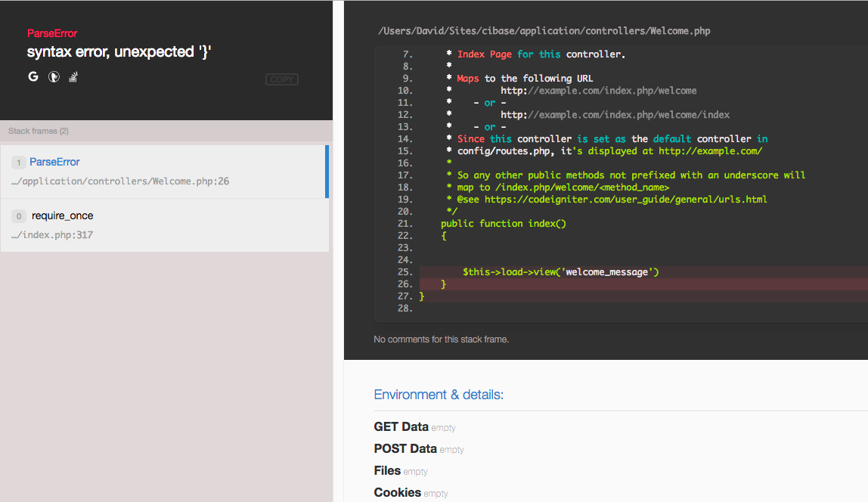Click "No comments for this stack frame" text
868x502 pixels.
point(442,339)
